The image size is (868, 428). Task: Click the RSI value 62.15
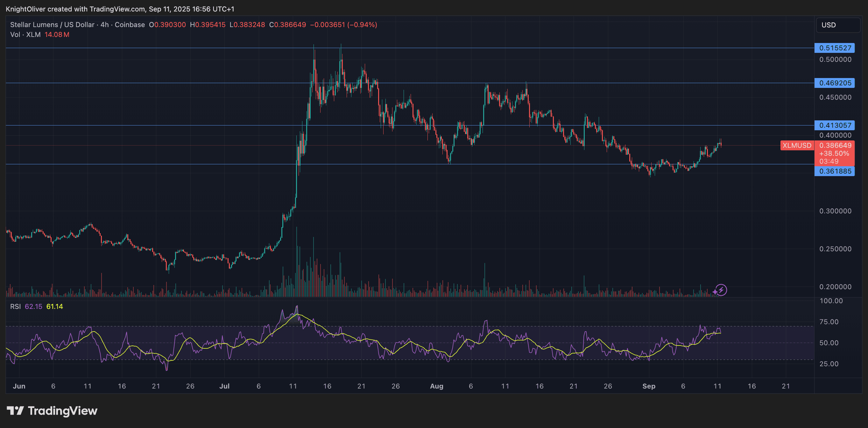point(34,307)
